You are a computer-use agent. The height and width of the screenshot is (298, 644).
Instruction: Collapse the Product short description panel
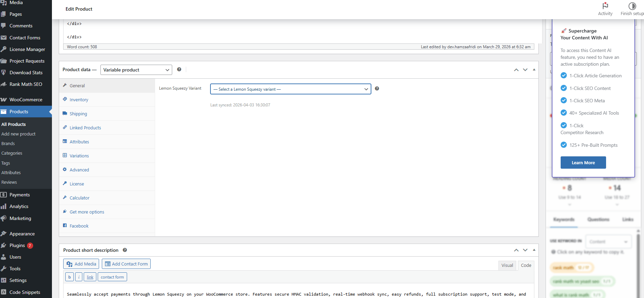534,250
